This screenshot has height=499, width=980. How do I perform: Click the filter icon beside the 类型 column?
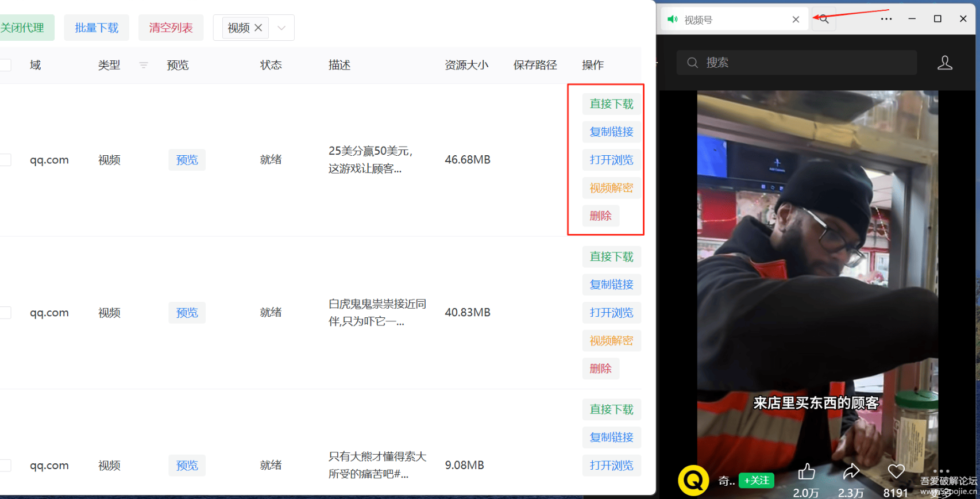[144, 65]
